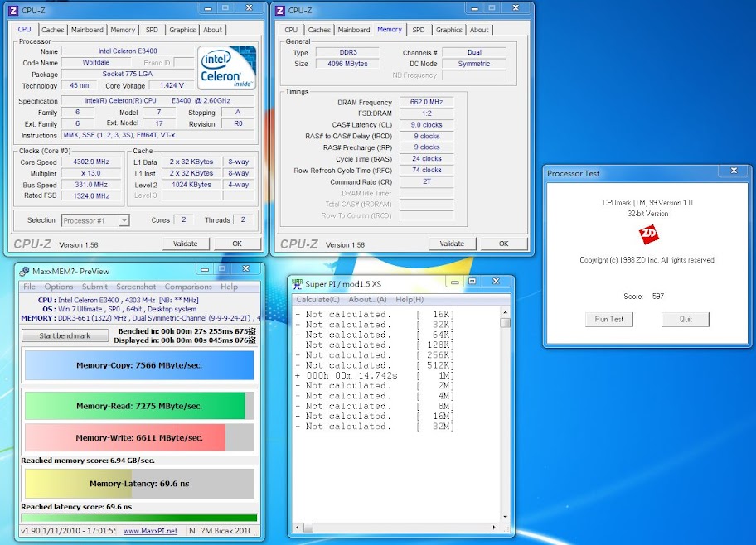
Task: Click the Super PI vertical scrollbar thumb
Action: pyautogui.click(x=505, y=322)
